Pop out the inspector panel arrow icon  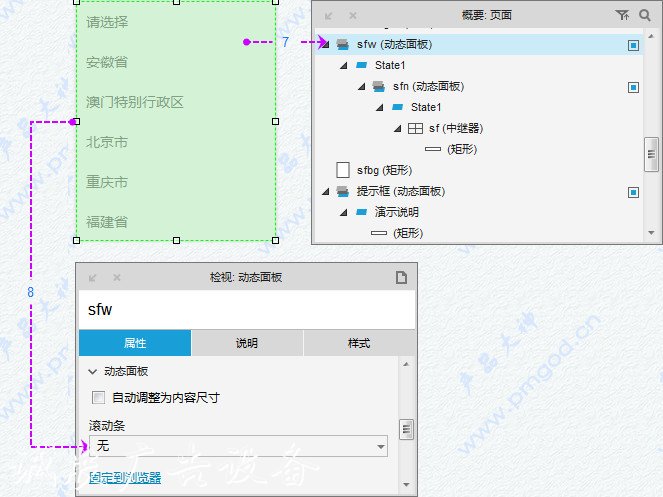pyautogui.click(x=93, y=278)
